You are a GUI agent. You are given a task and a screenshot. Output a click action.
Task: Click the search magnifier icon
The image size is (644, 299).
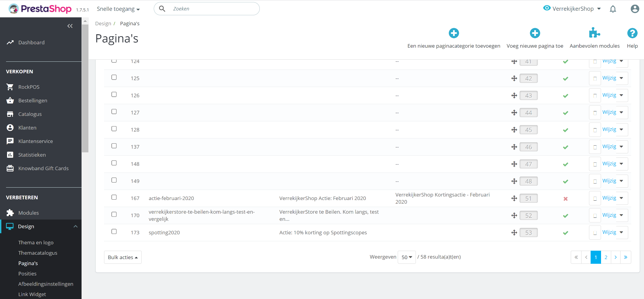click(x=162, y=9)
